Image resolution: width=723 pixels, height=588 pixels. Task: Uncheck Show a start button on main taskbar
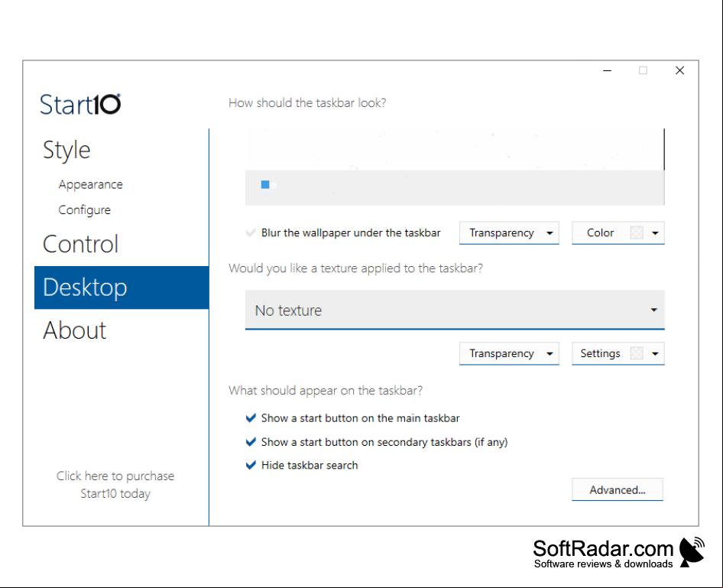coord(353,418)
